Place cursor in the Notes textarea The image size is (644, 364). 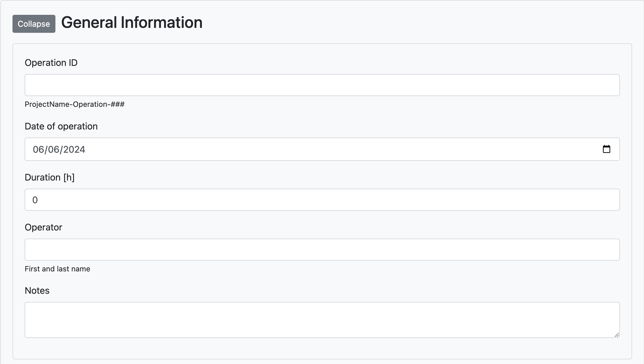click(322, 320)
